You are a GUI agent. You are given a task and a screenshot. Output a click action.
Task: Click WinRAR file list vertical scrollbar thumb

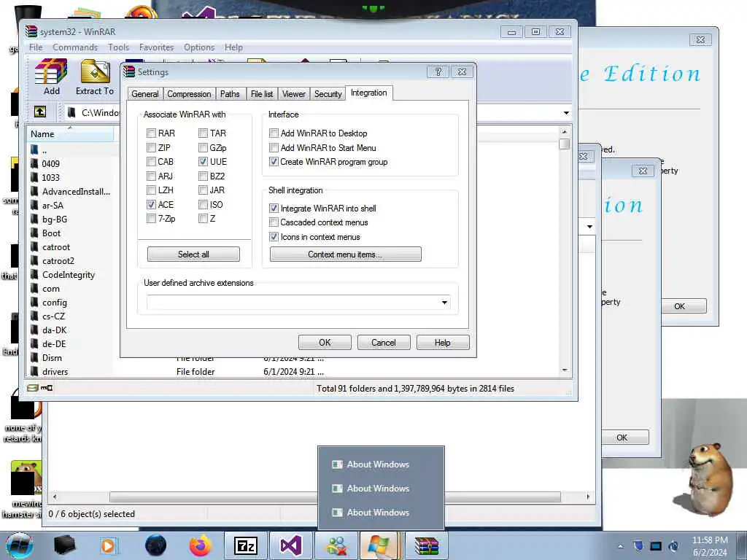[x=565, y=144]
